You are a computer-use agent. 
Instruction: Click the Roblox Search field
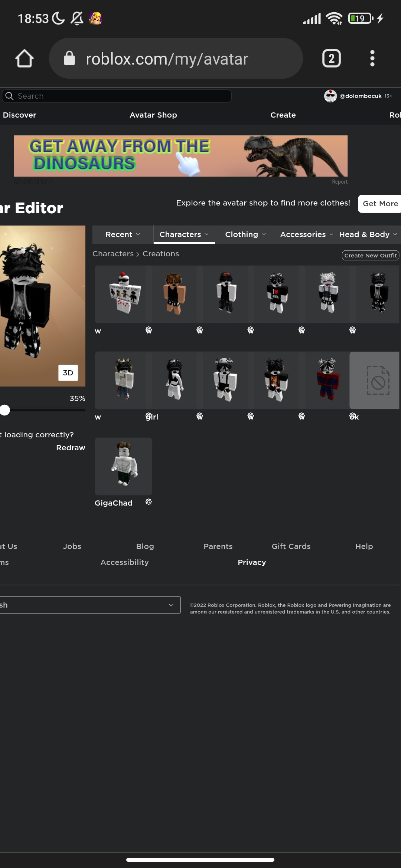click(x=117, y=96)
